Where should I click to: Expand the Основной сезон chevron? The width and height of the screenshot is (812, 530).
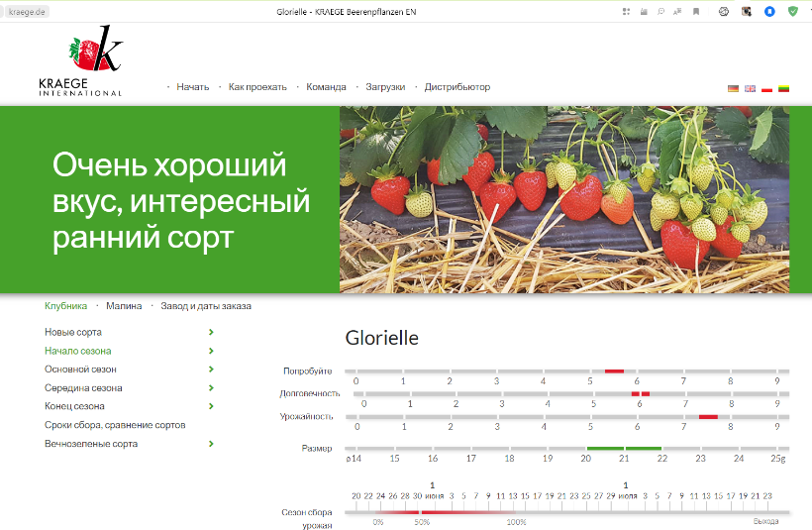(x=212, y=369)
